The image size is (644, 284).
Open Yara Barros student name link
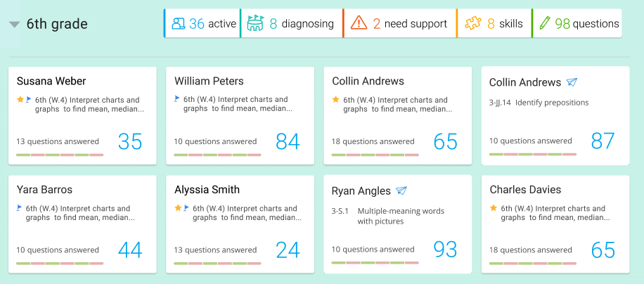(x=44, y=190)
